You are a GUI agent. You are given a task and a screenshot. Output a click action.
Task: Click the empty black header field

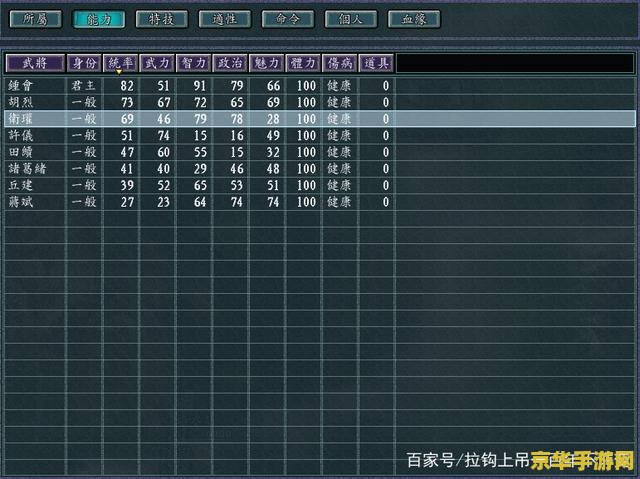tap(515, 63)
